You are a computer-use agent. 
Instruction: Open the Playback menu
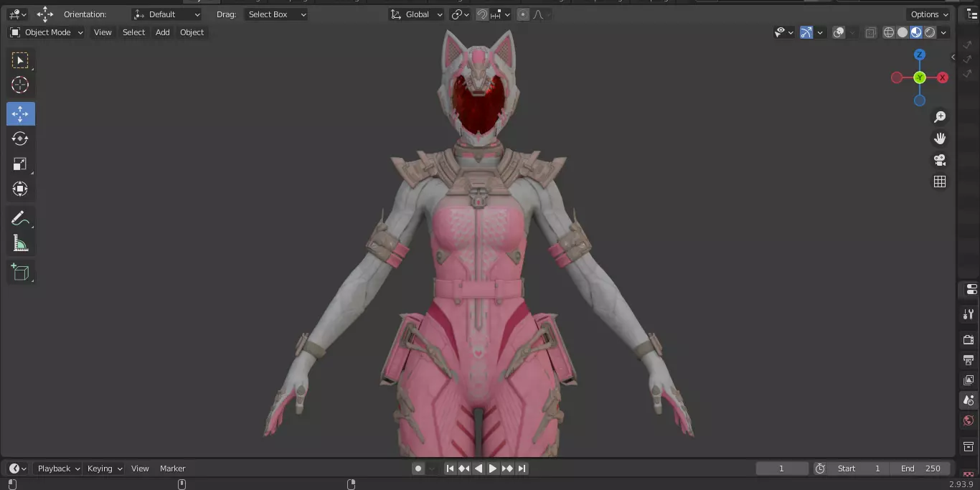point(59,468)
